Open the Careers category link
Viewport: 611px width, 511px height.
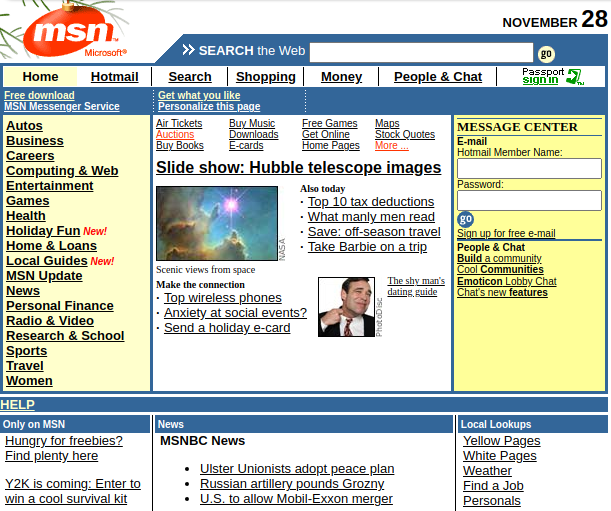pyautogui.click(x=30, y=156)
